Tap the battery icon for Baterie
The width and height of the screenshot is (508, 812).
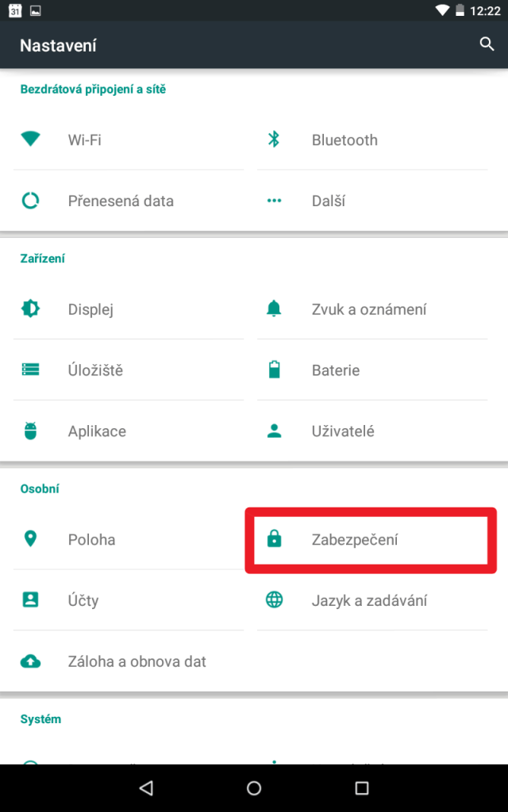click(274, 370)
